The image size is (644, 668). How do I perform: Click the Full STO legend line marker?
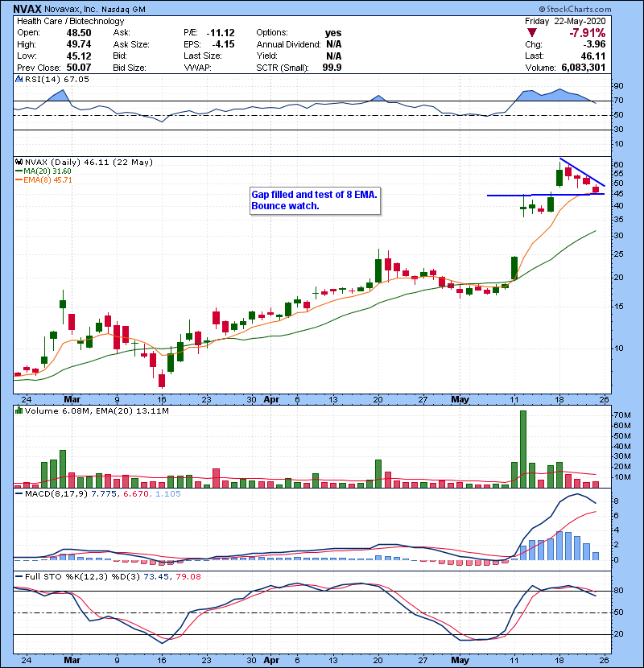pos(19,576)
